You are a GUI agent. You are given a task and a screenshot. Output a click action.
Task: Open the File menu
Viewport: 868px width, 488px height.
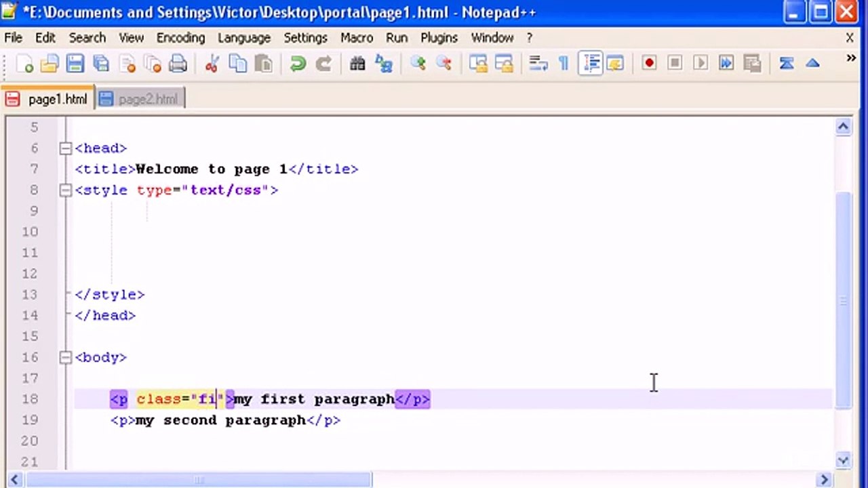point(13,38)
